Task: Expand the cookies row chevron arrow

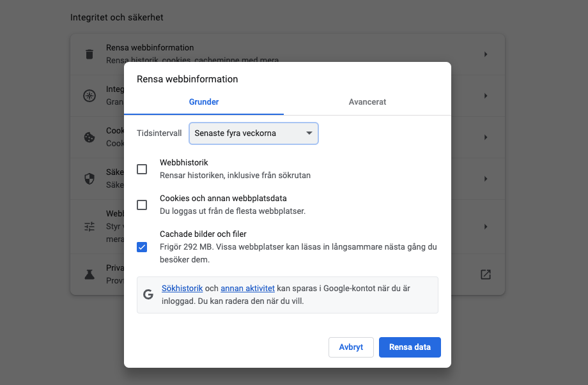Action: coord(486,137)
